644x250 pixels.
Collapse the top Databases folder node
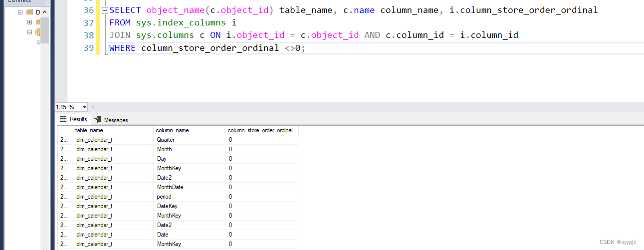click(x=20, y=11)
